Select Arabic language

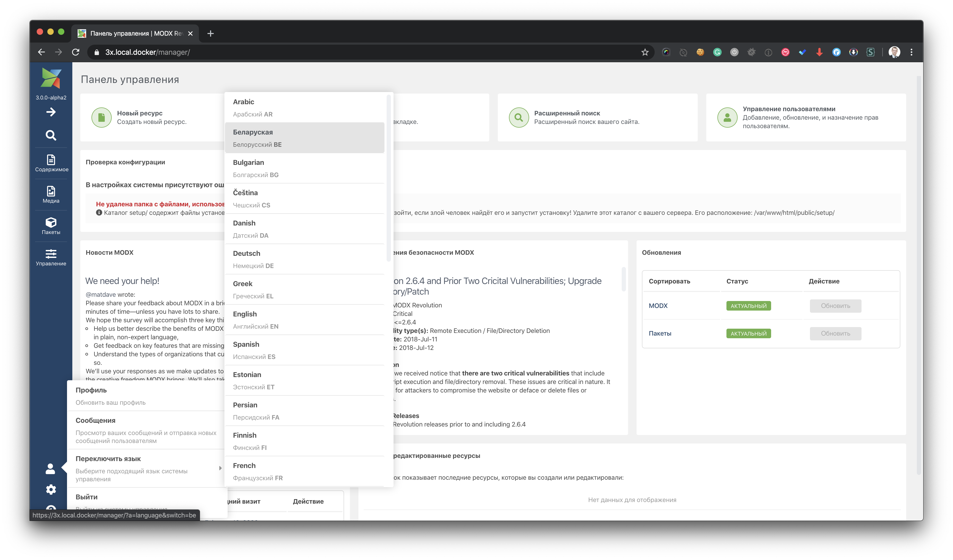click(x=305, y=107)
